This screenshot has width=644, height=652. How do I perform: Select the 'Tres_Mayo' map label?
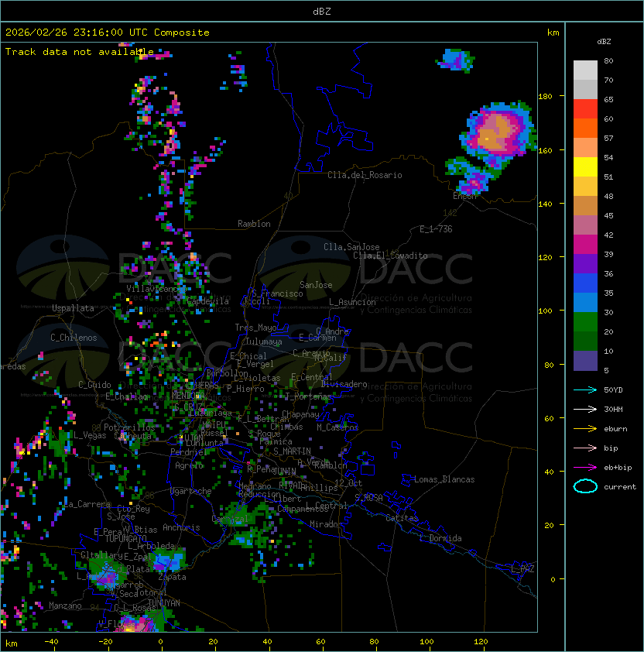click(255, 328)
